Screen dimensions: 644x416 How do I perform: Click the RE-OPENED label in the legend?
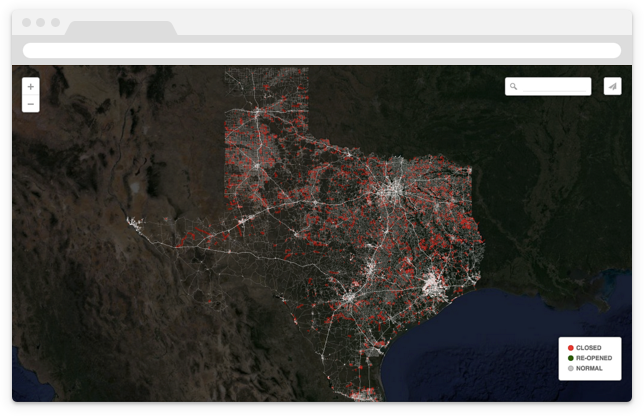click(x=594, y=358)
